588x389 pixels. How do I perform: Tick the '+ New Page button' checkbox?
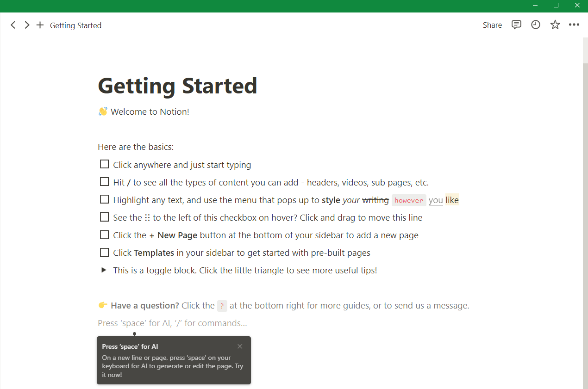[x=104, y=235]
